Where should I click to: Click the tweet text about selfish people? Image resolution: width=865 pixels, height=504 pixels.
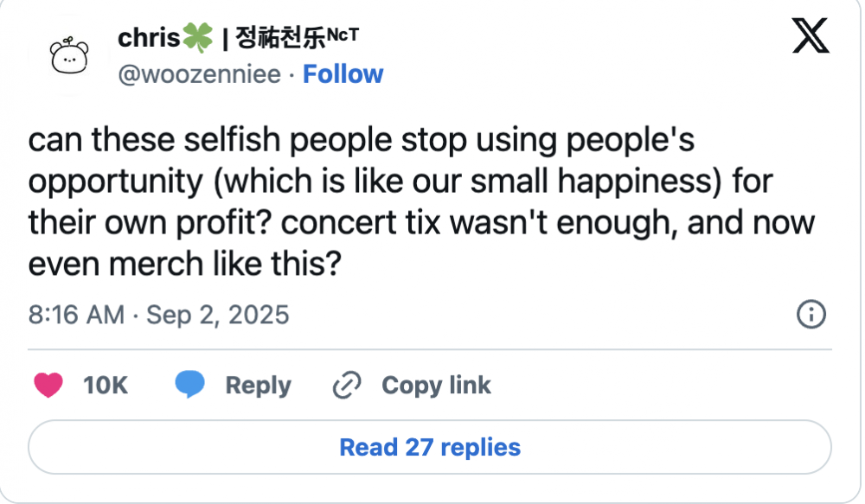(422, 201)
